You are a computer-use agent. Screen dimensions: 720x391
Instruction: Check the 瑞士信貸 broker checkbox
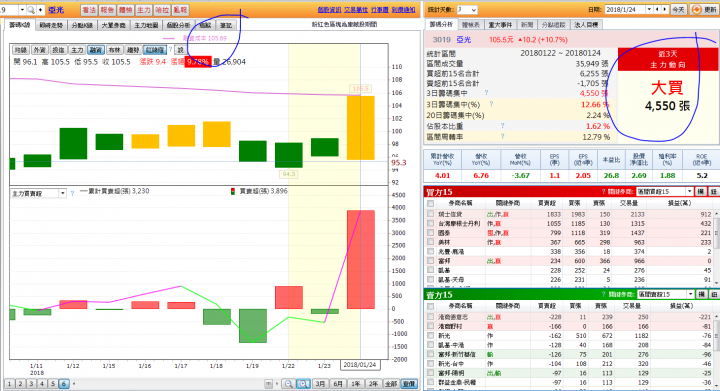click(430, 214)
